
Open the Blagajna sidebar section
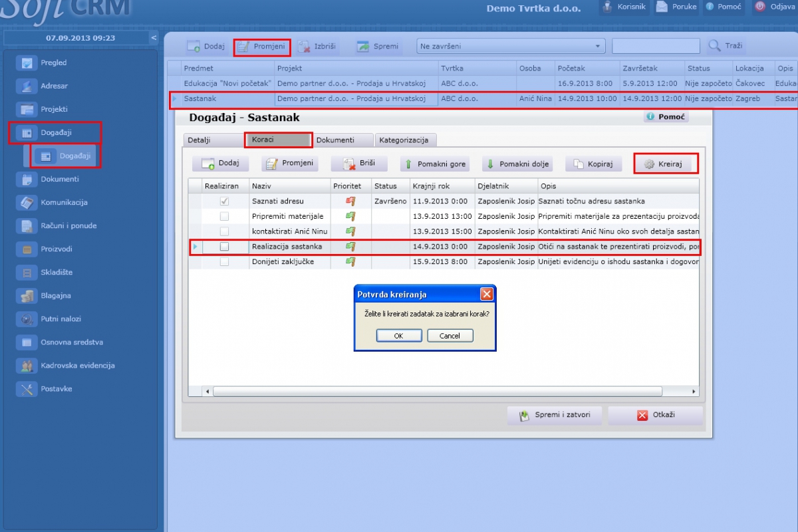coord(53,295)
